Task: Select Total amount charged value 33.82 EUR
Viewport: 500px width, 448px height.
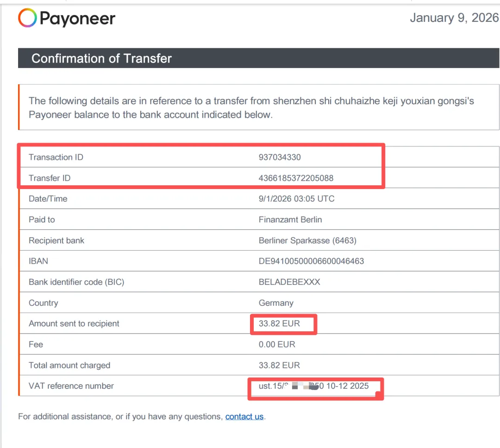Action: click(x=279, y=365)
